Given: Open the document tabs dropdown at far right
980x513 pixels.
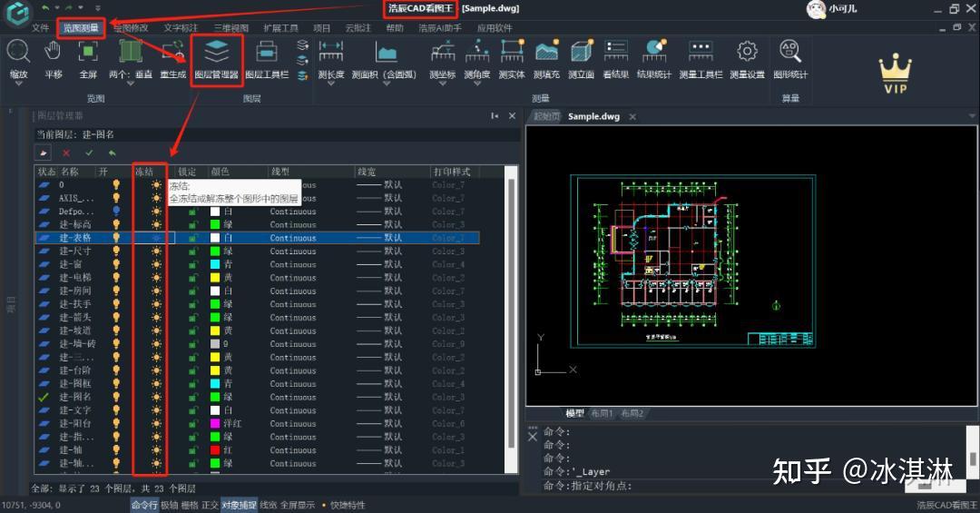Looking at the screenshot, I should [x=972, y=116].
